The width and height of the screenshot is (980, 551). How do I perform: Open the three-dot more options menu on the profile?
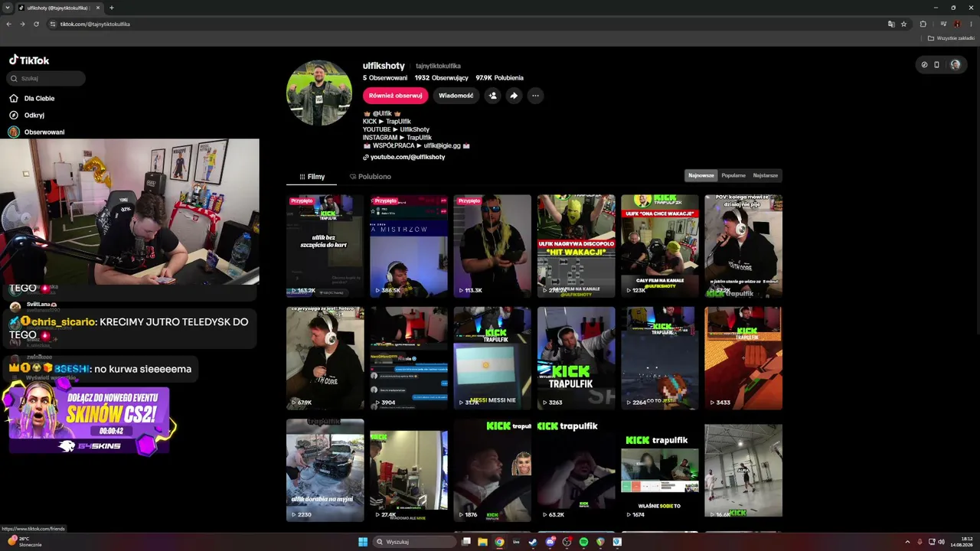(535, 96)
